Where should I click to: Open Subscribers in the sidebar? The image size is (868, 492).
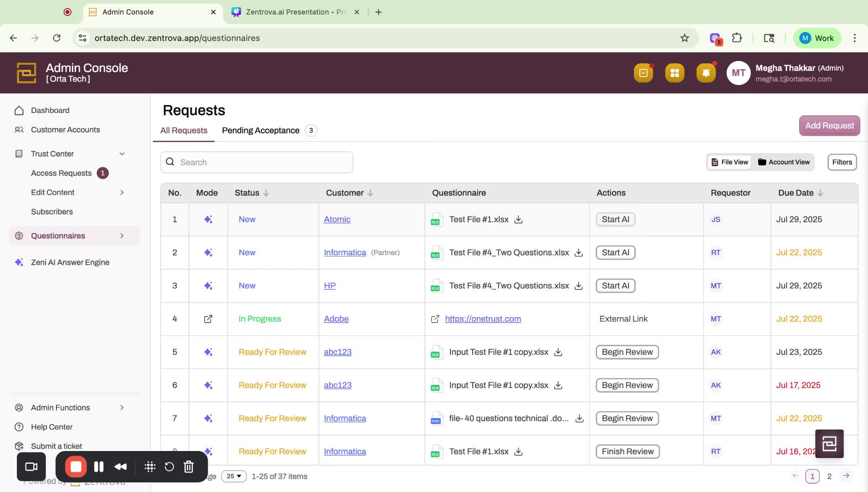click(x=52, y=212)
